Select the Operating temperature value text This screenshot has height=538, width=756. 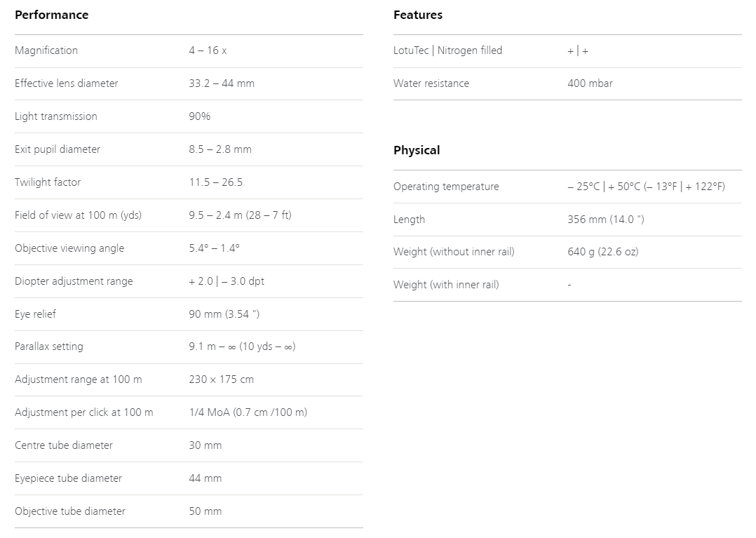[x=646, y=187]
